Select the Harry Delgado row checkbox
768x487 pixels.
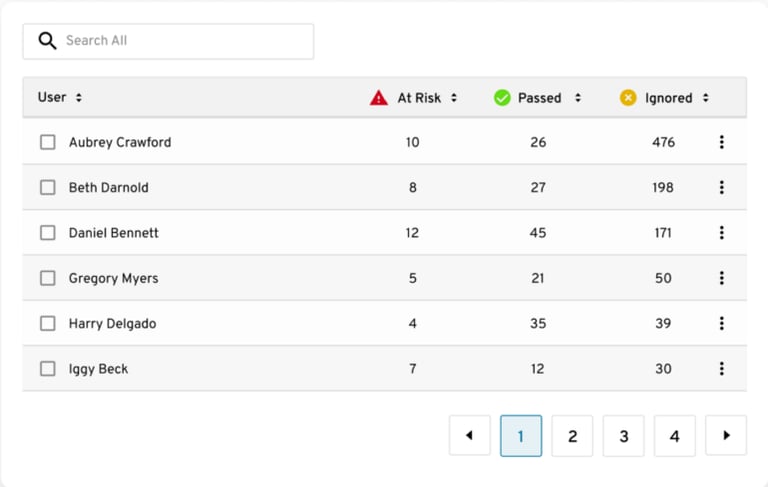48,324
